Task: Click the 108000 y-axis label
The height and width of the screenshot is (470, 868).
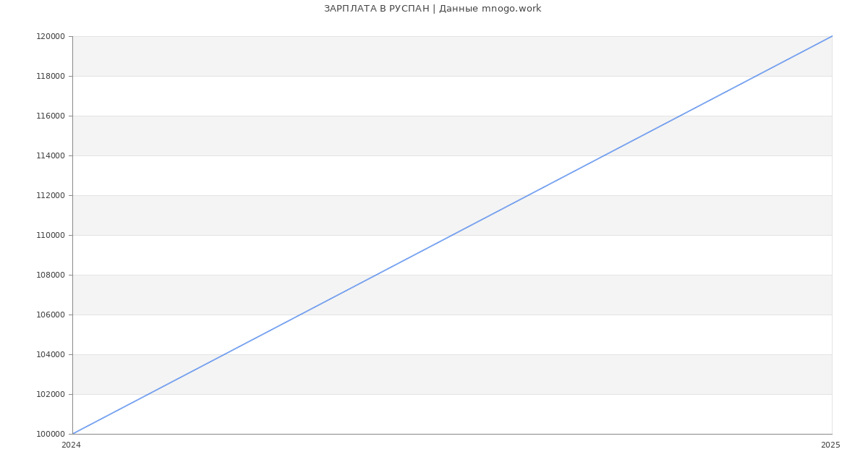Action: pyautogui.click(x=51, y=275)
